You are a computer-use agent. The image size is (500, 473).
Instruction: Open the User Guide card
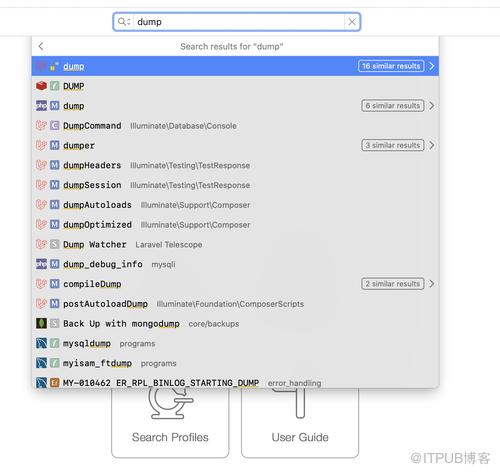tap(300, 423)
